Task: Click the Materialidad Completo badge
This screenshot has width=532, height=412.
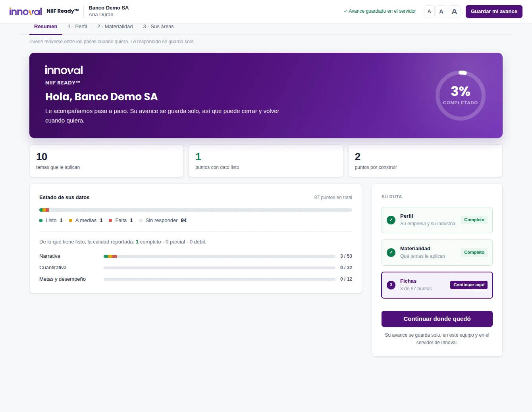Action: coord(474,252)
